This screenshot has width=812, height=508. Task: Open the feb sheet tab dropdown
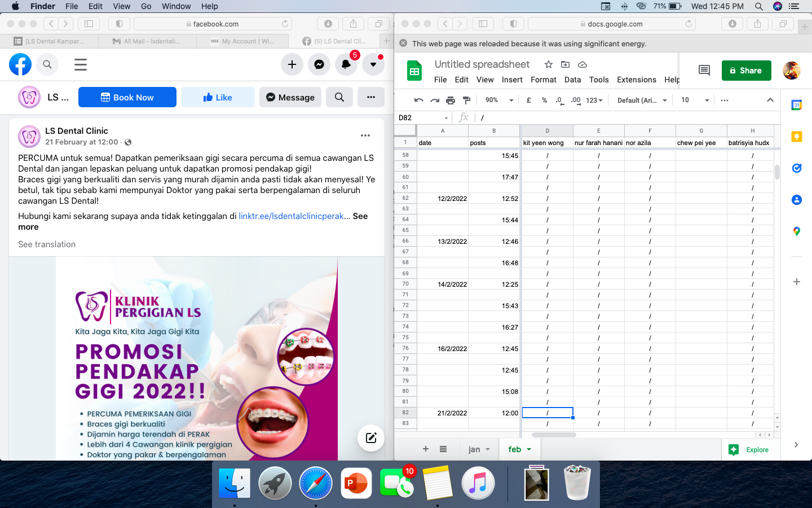click(529, 450)
